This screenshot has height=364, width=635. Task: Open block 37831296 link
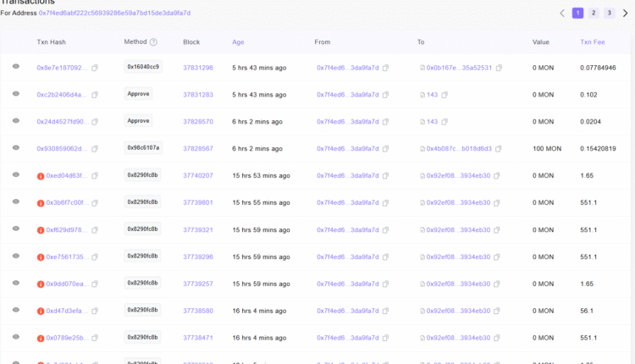tap(198, 68)
